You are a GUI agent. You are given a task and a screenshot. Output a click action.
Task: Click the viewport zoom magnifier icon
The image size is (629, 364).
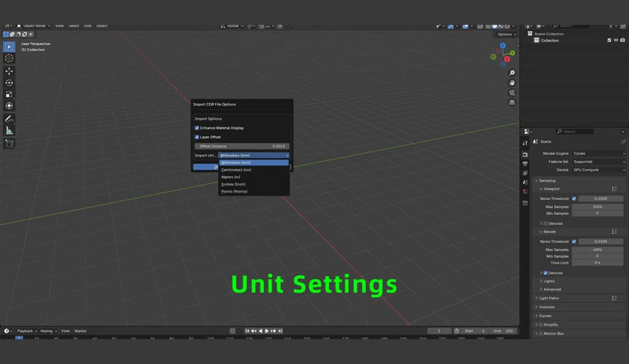pyautogui.click(x=512, y=72)
